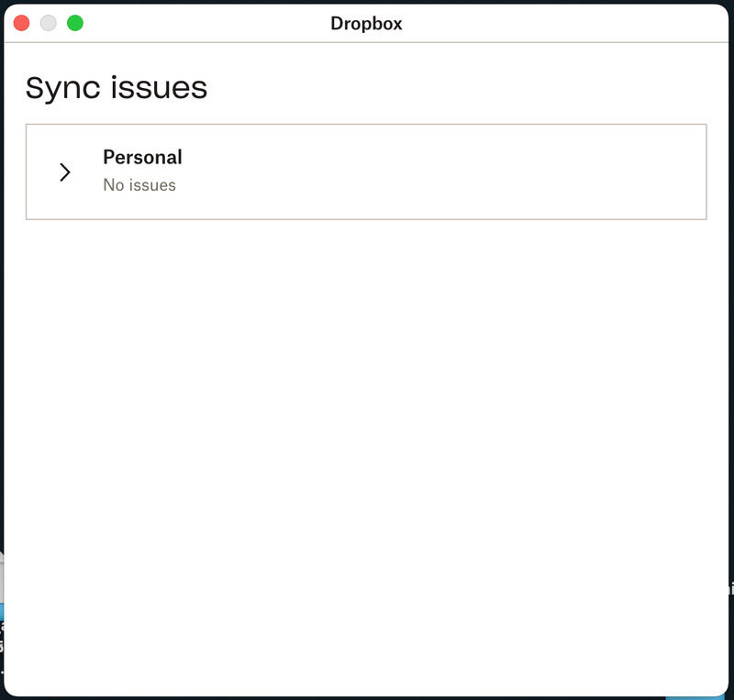The image size is (734, 700).
Task: Zoom the window with the green button
Action: 75,23
